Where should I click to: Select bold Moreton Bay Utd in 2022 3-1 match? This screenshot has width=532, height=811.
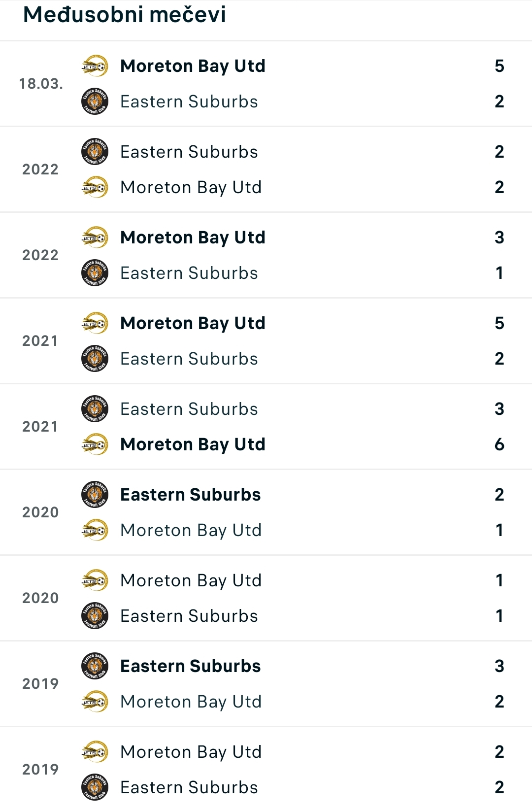[x=193, y=238]
